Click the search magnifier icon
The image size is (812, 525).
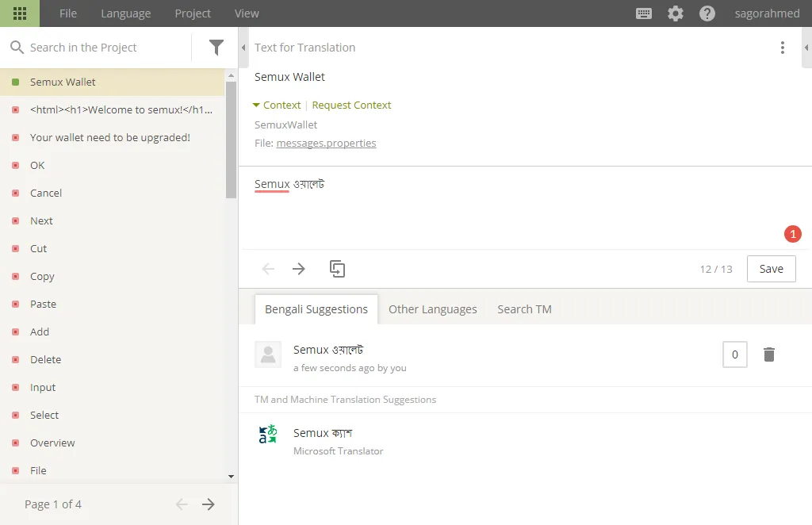coord(17,47)
